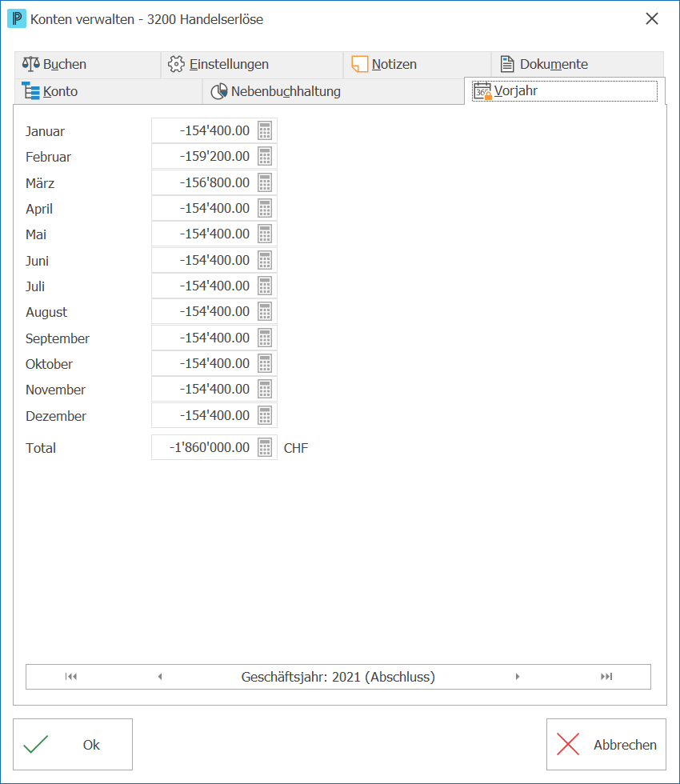Screen dimensions: 680x784
Task: Open calculator for Juni amount
Action: point(265,260)
